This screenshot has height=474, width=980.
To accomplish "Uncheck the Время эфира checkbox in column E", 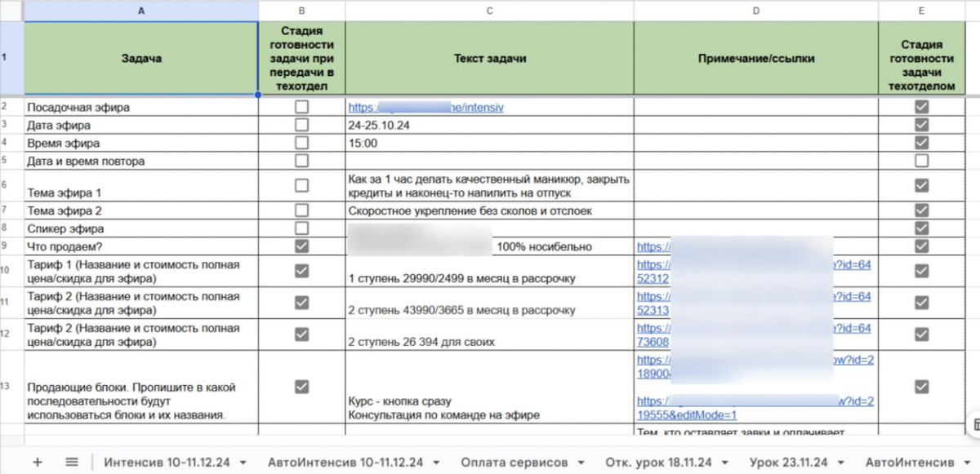I will (x=923, y=143).
